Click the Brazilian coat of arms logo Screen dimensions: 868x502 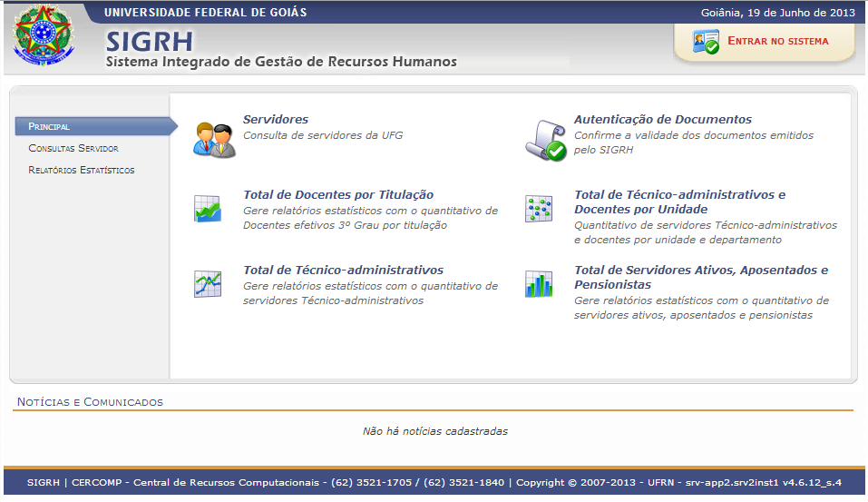tap(44, 35)
